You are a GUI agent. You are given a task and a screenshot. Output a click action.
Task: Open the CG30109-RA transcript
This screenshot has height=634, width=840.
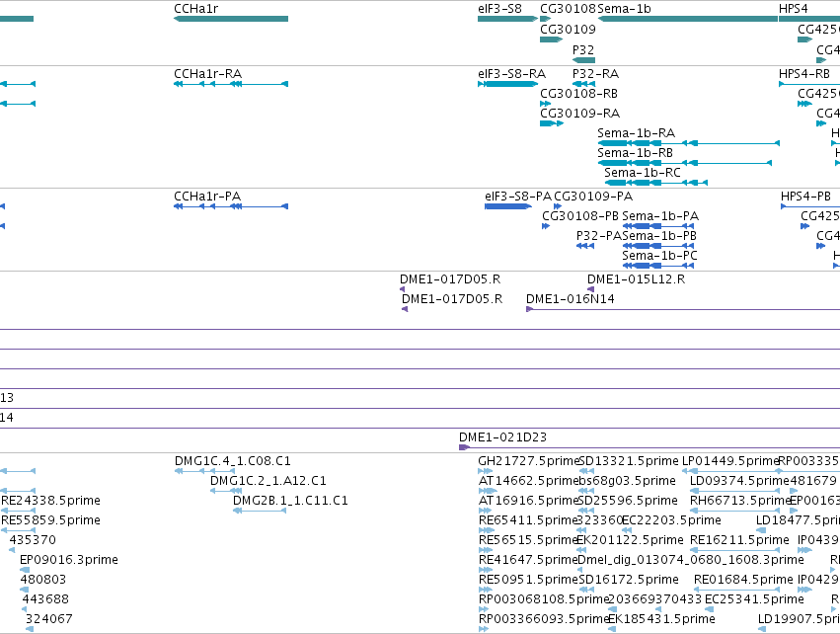point(552,123)
